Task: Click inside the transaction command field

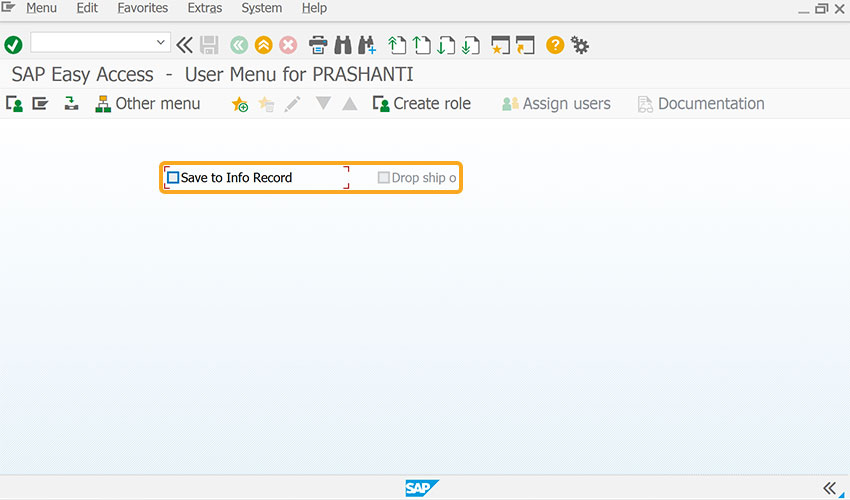Action: [93, 42]
